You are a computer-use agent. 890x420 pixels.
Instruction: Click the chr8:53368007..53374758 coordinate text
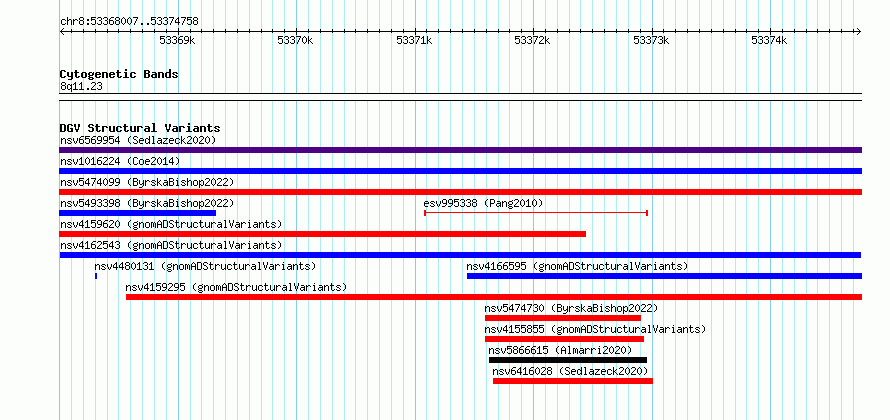click(129, 22)
